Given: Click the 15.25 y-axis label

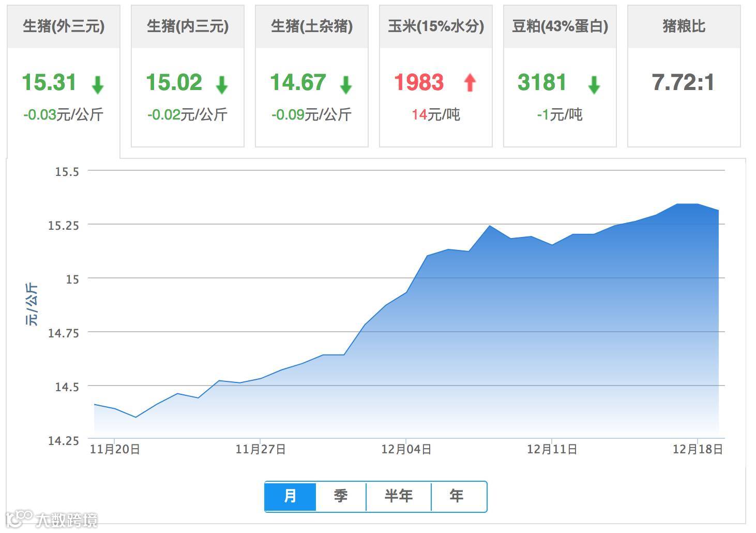Looking at the screenshot, I should 64,226.
